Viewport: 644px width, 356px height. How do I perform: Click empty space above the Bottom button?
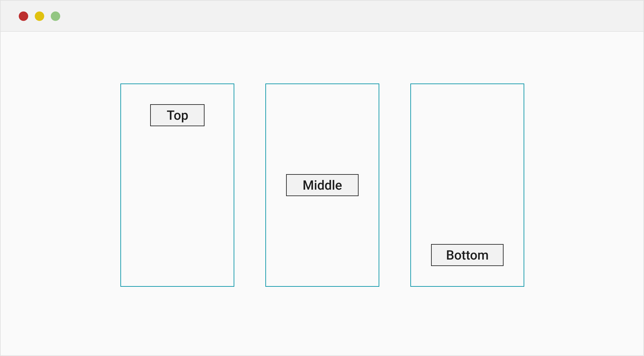click(x=467, y=162)
